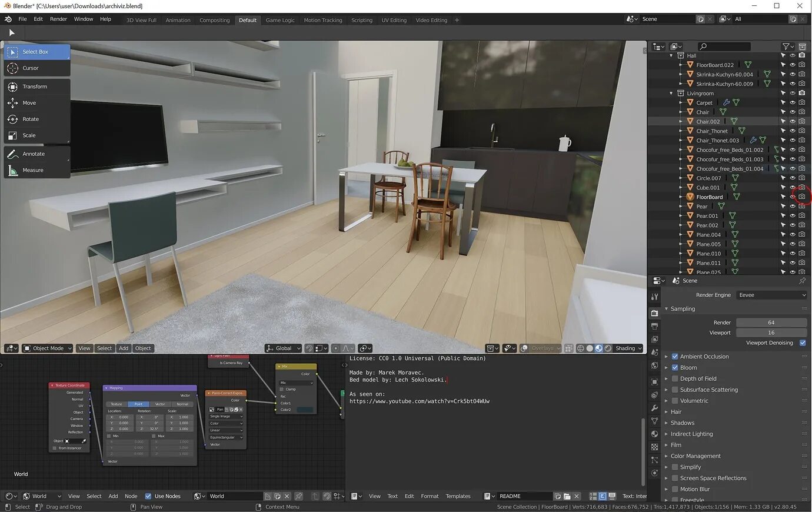Select FloorBoard in the outliner
The width and height of the screenshot is (812, 512).
[709, 197]
